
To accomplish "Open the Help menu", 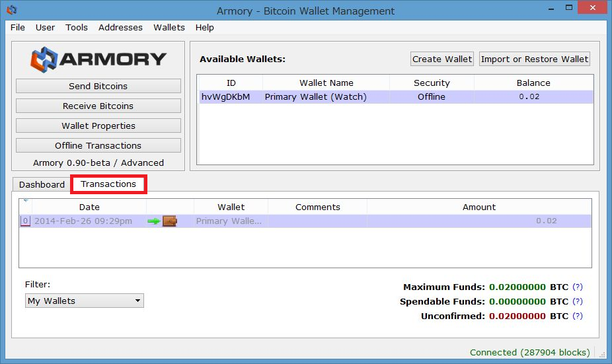I will 204,27.
